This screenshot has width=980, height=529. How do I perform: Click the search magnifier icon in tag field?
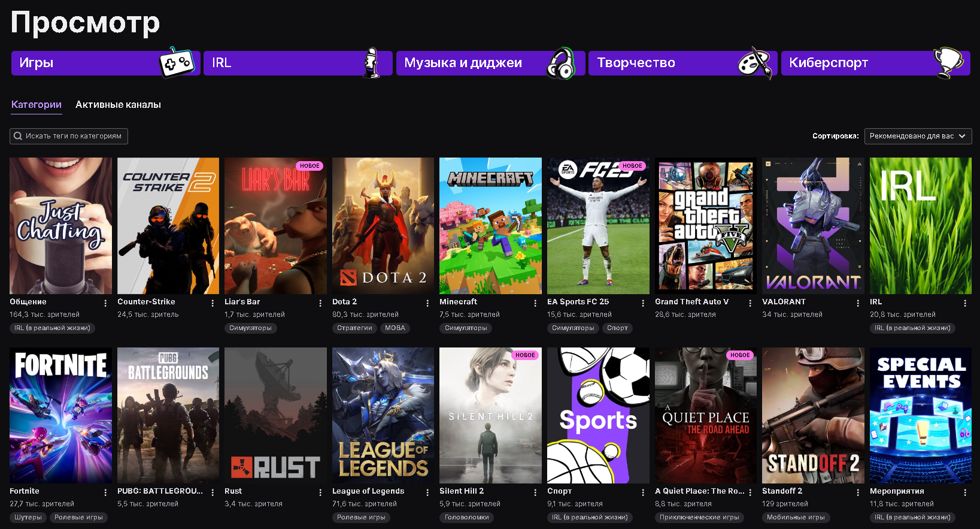click(18, 136)
